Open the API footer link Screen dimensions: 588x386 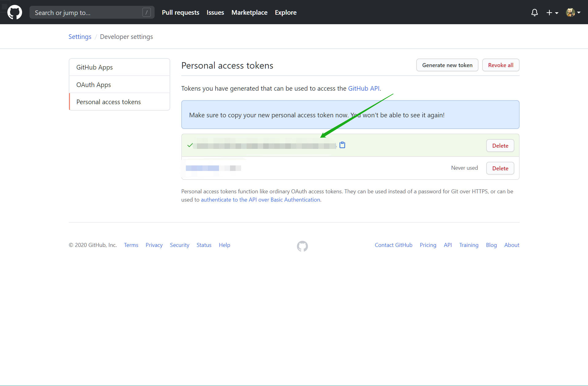click(x=448, y=245)
